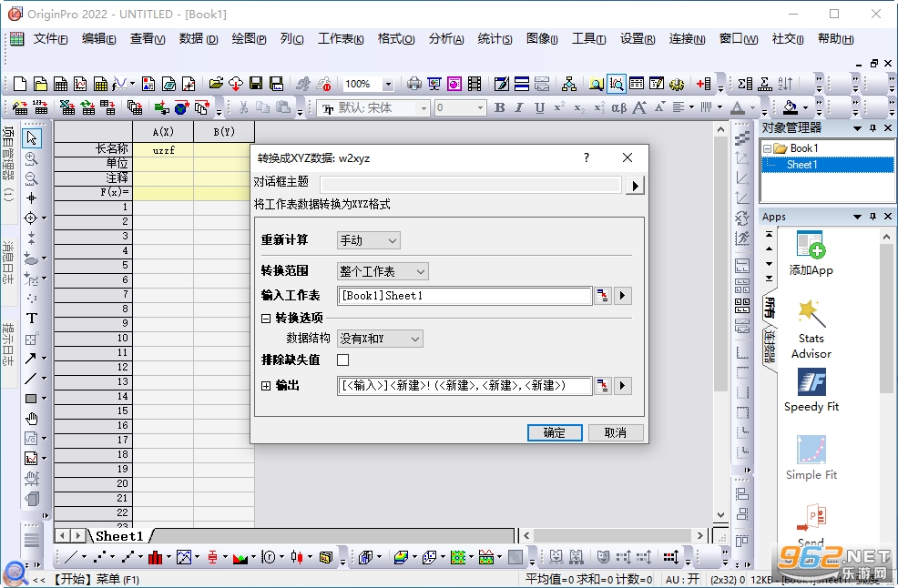Select the zoom-in magnifier tool

pos(32,158)
